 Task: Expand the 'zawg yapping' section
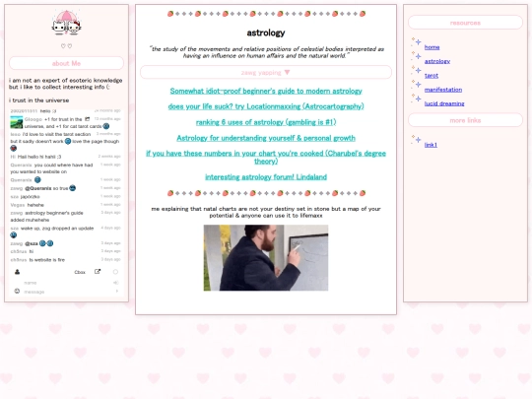point(266,72)
